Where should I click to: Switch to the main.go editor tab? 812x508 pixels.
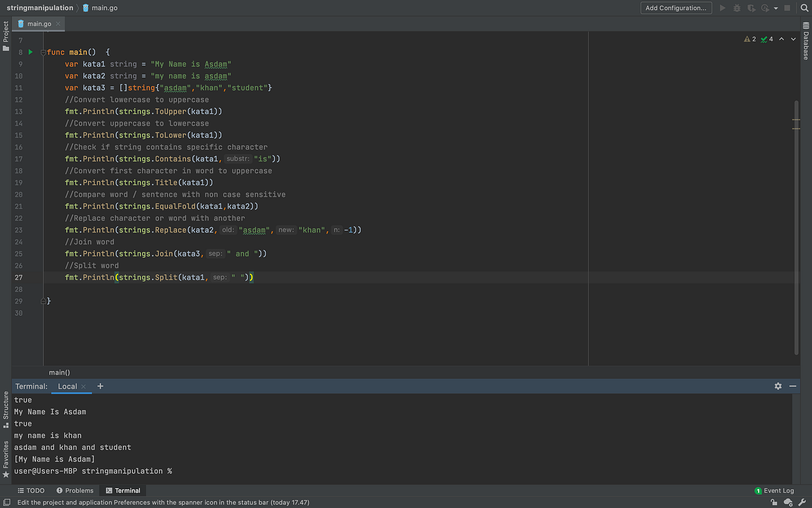[x=39, y=24]
